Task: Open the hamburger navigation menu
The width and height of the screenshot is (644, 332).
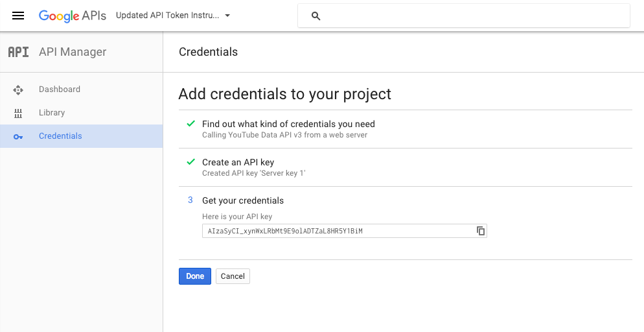Action: coord(18,16)
